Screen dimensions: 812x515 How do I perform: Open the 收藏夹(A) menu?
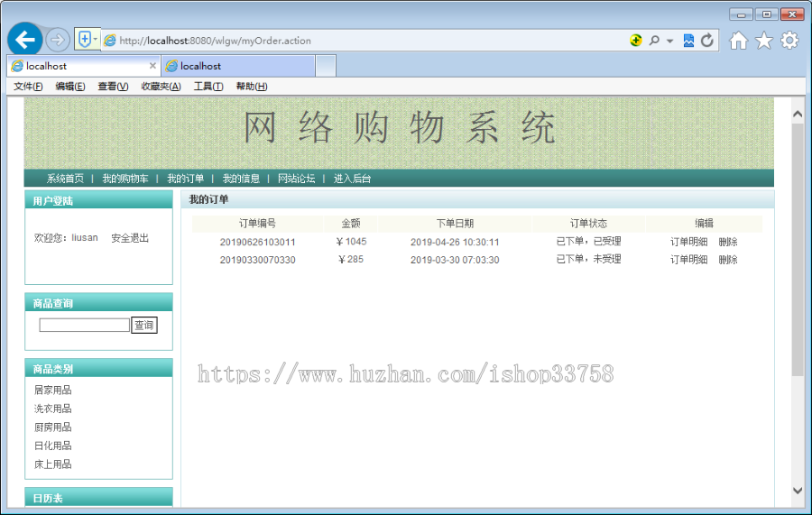[161, 87]
